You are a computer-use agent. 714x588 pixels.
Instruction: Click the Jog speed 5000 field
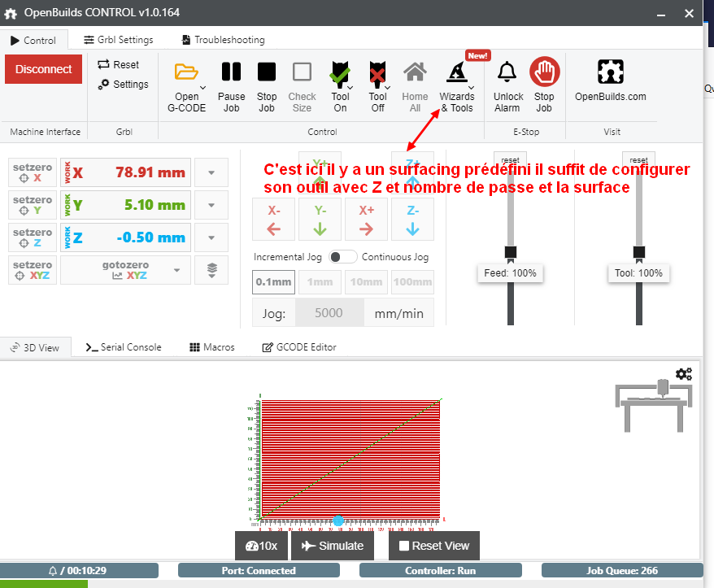(329, 313)
